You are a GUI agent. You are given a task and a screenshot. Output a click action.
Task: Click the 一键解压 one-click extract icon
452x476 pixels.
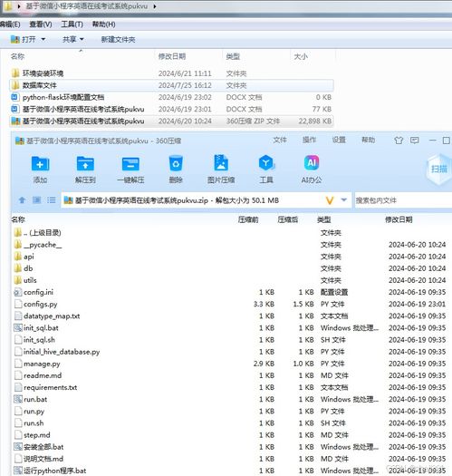pyautogui.click(x=130, y=164)
